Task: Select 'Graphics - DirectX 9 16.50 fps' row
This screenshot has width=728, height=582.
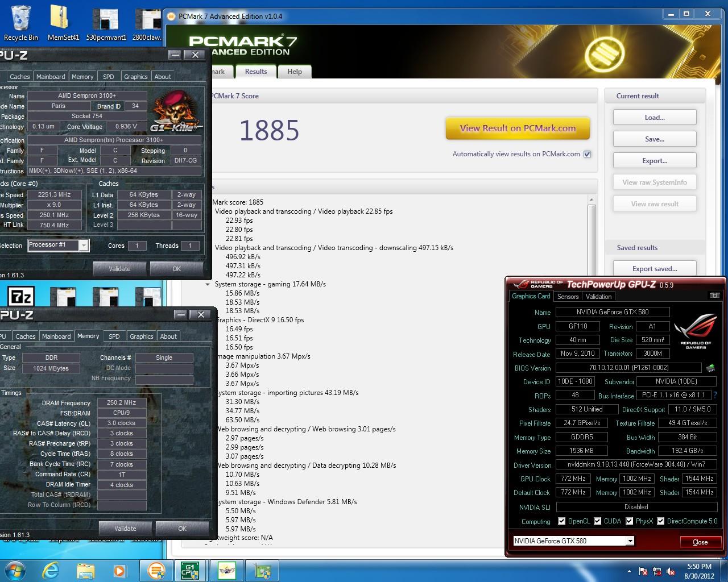Action: click(259, 320)
